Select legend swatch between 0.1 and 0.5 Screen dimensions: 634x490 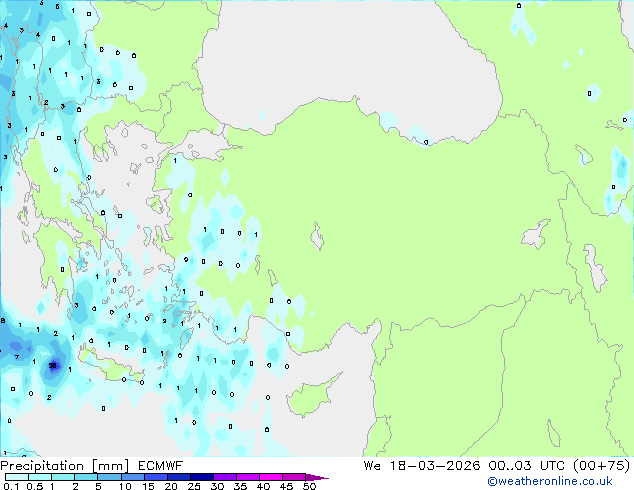[x=17, y=477]
